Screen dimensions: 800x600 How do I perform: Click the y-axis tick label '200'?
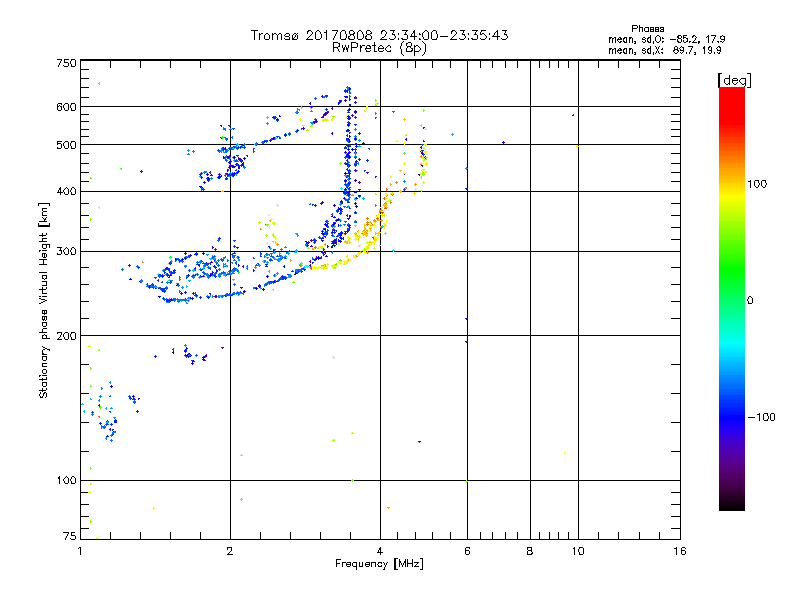click(66, 336)
